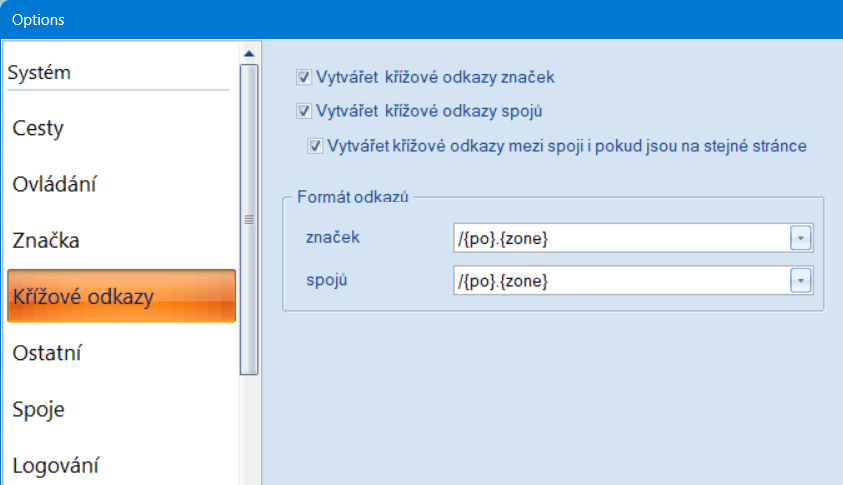This screenshot has height=485, width=843.
Task: Open the Logování category
Action: click(122, 465)
